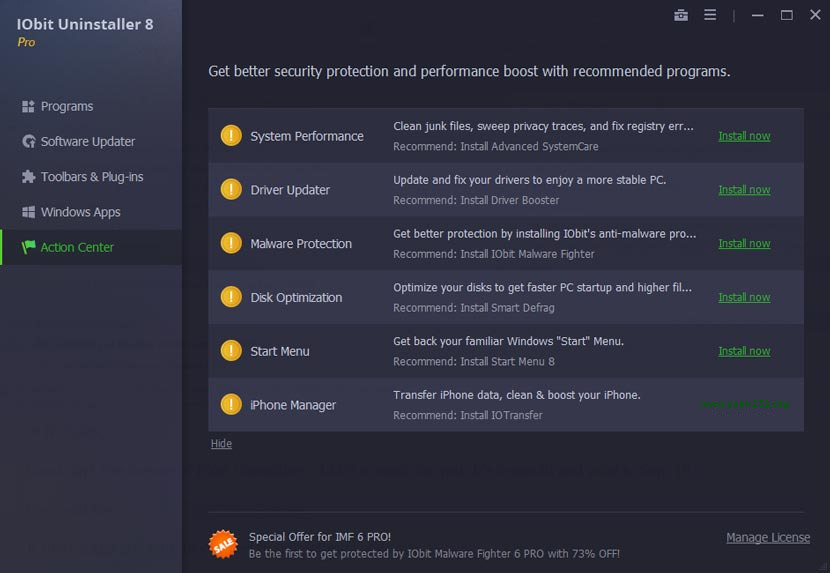Click the Programs grid icon in sidebar
The image size is (830, 573).
coord(28,106)
